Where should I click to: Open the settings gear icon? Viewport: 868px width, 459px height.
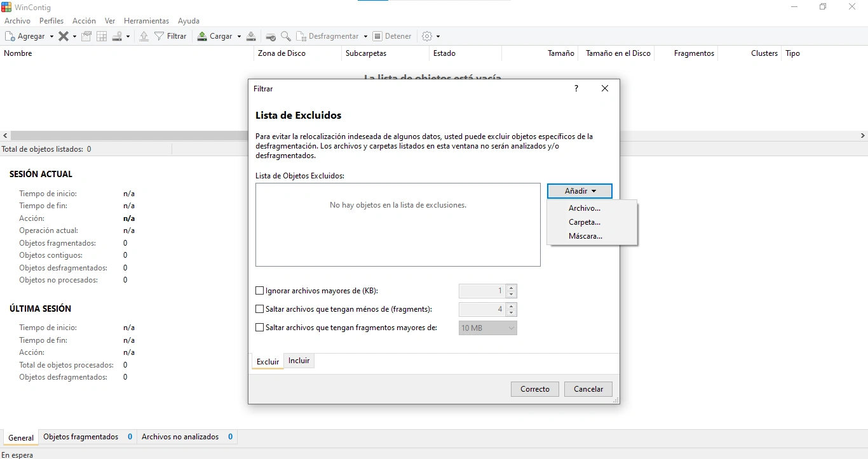[427, 36]
